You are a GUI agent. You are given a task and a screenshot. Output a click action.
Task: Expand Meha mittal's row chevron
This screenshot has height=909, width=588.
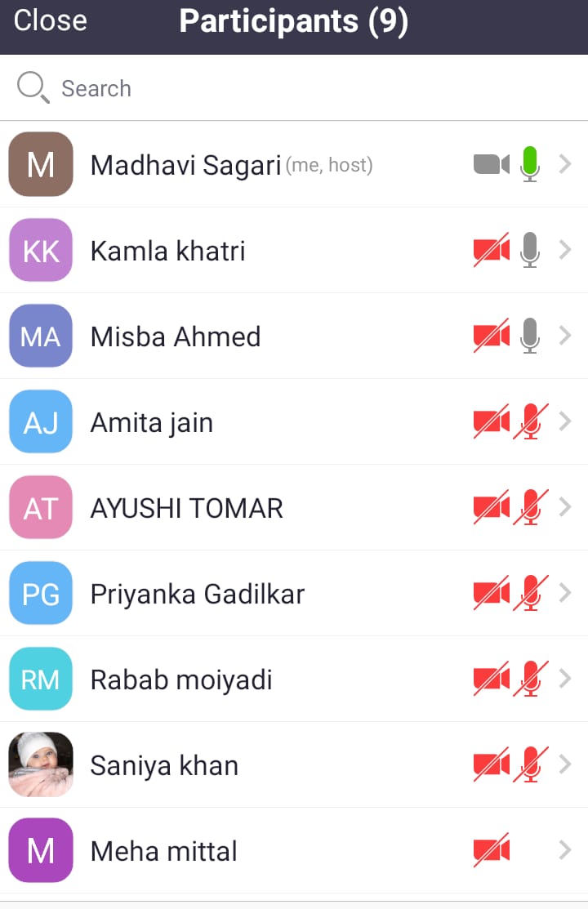pyautogui.click(x=565, y=850)
